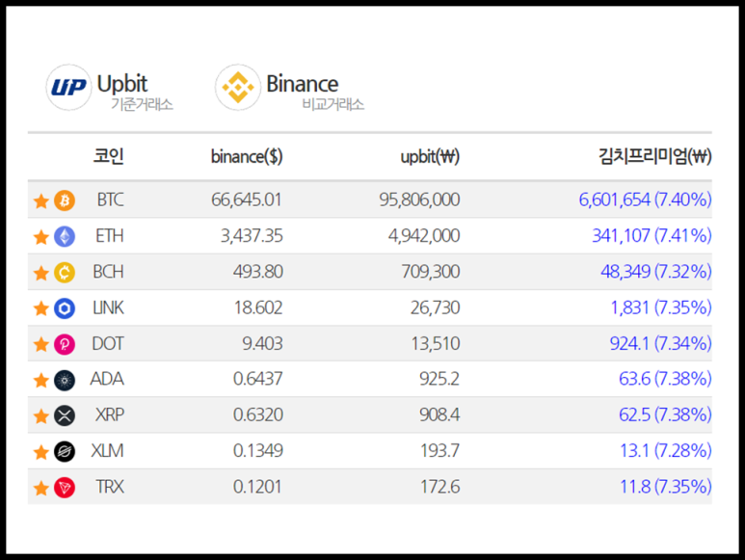The width and height of the screenshot is (745, 560).
Task: Click the Upbit price 13,510
Action: [x=436, y=343]
